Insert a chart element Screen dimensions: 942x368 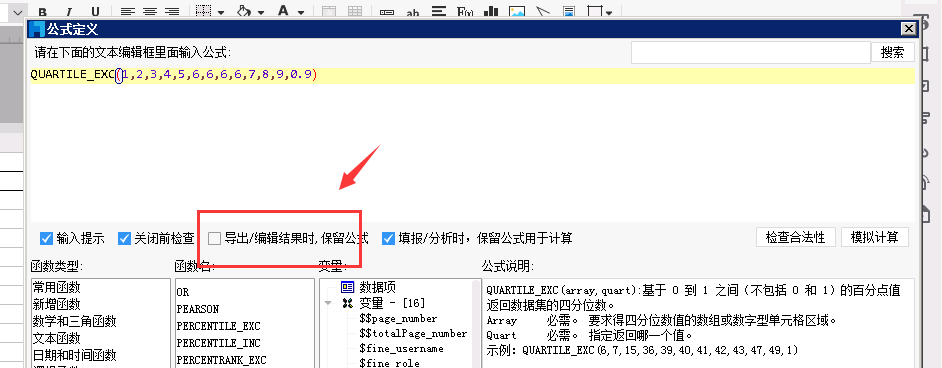pos(491,11)
